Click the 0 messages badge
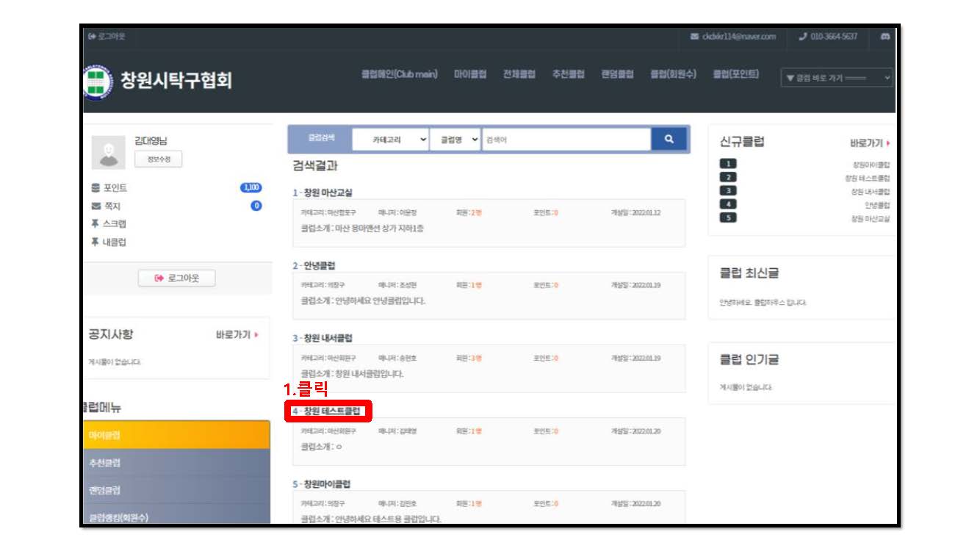Viewport: 980px width, 551px height. point(256,206)
